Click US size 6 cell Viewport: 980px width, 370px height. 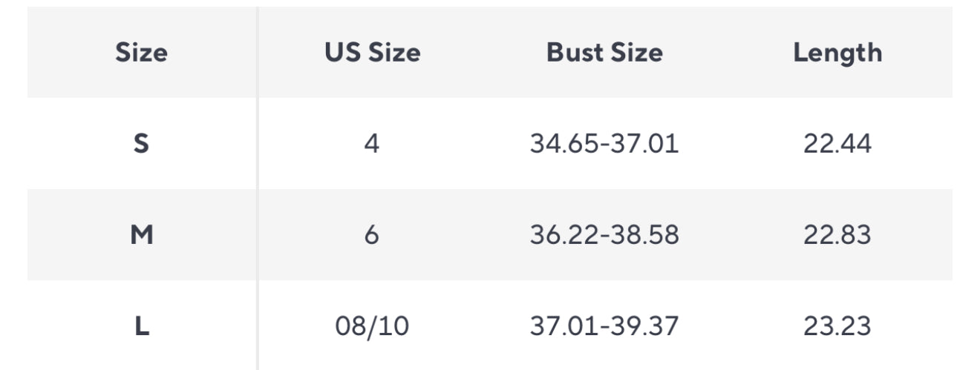click(372, 235)
